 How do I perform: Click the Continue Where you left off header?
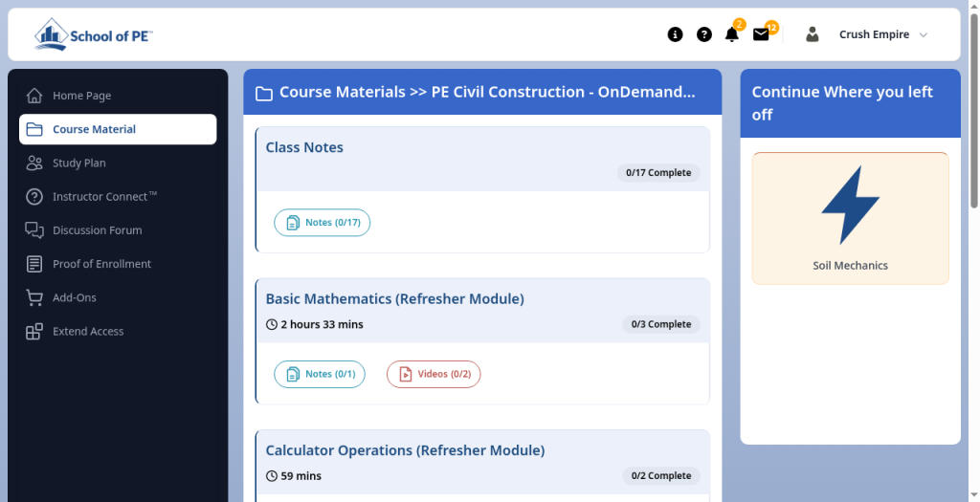[850, 103]
